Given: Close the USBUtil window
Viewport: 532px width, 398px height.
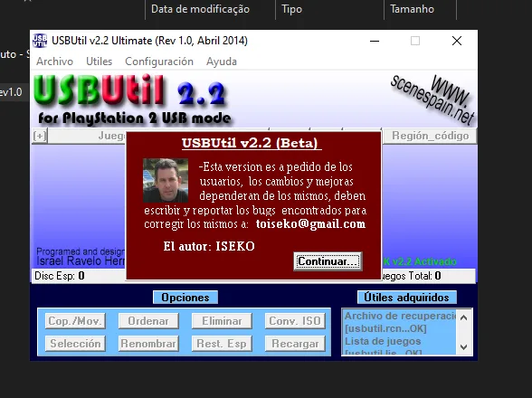Looking at the screenshot, I should 457,41.
